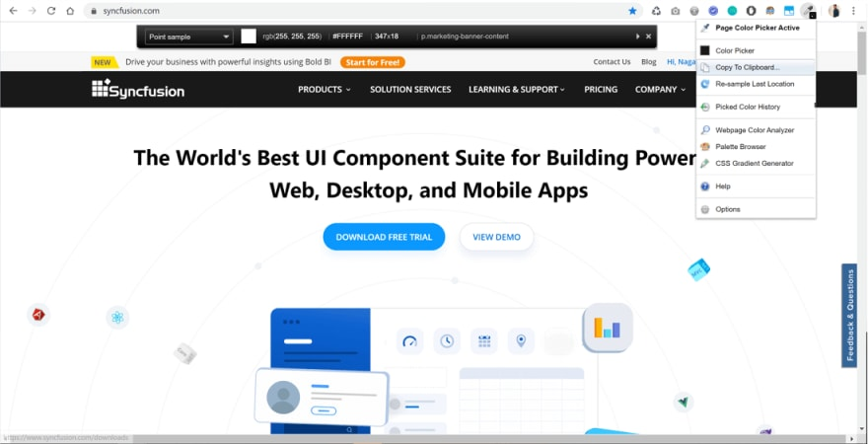Click the Hi, Naga account link
Viewport: 868px width, 444px height.
coord(682,62)
